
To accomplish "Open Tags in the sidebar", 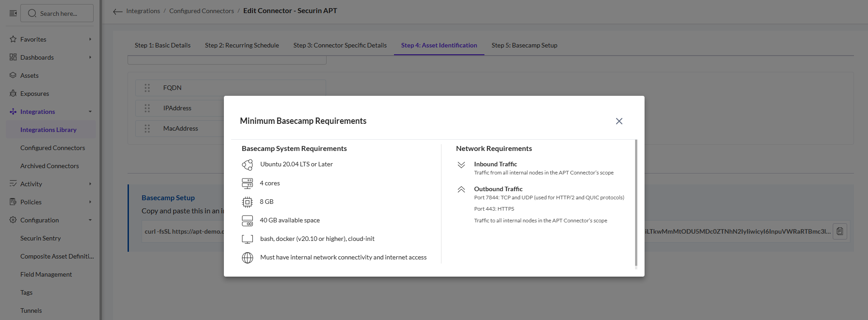I will (x=26, y=292).
